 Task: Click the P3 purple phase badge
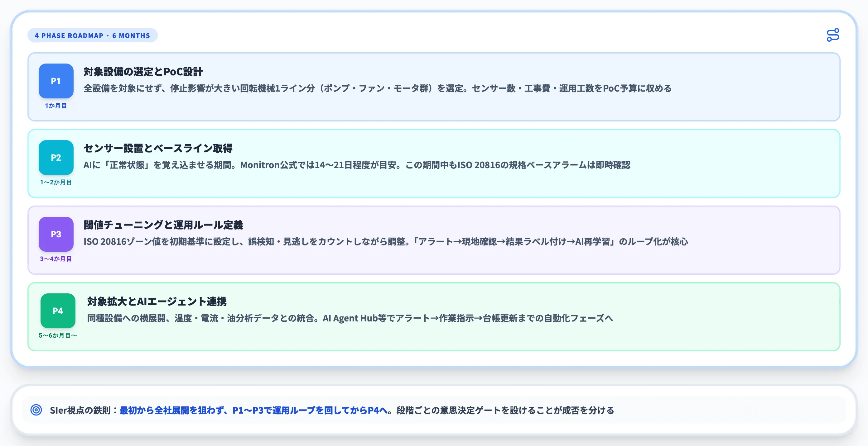56,234
